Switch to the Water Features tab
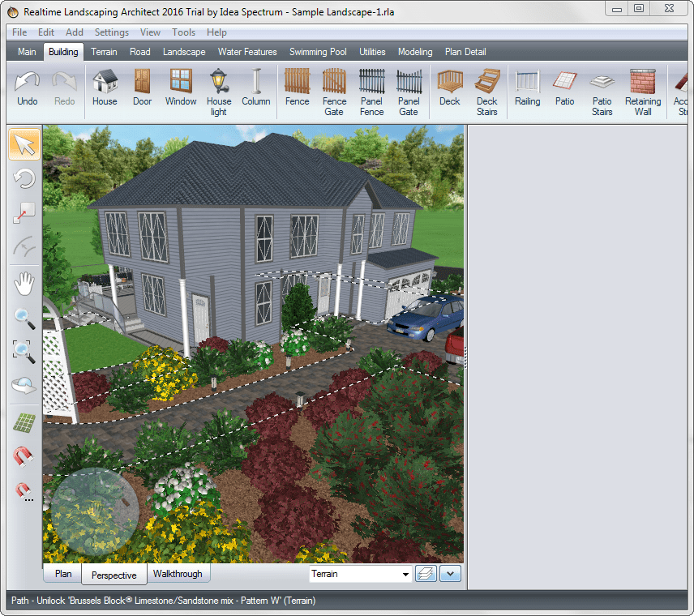The image size is (694, 616). tap(247, 52)
